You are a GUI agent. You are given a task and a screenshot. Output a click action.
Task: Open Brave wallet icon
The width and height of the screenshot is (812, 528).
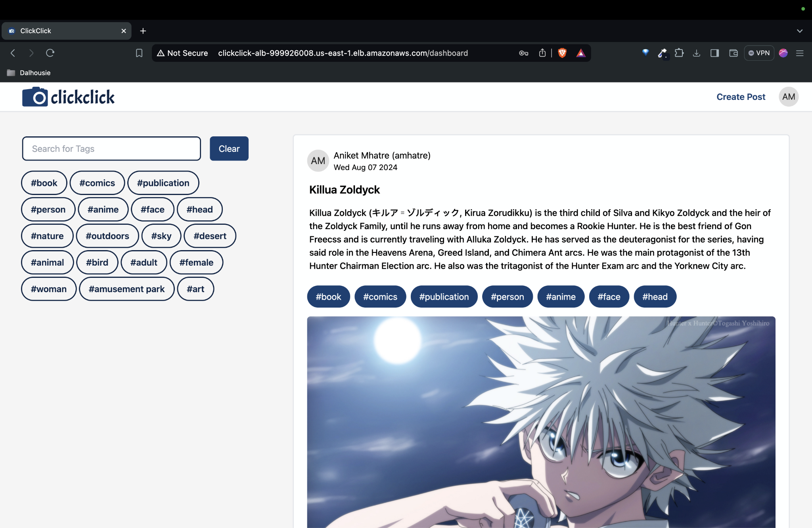733,53
